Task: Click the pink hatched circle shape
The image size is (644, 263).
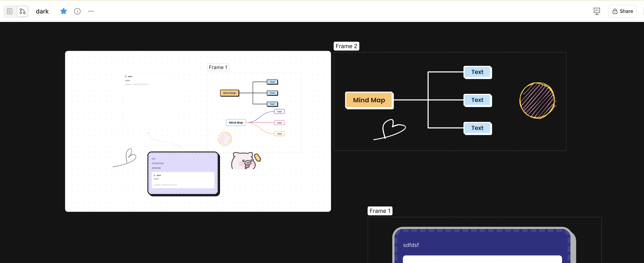Action: pyautogui.click(x=537, y=100)
